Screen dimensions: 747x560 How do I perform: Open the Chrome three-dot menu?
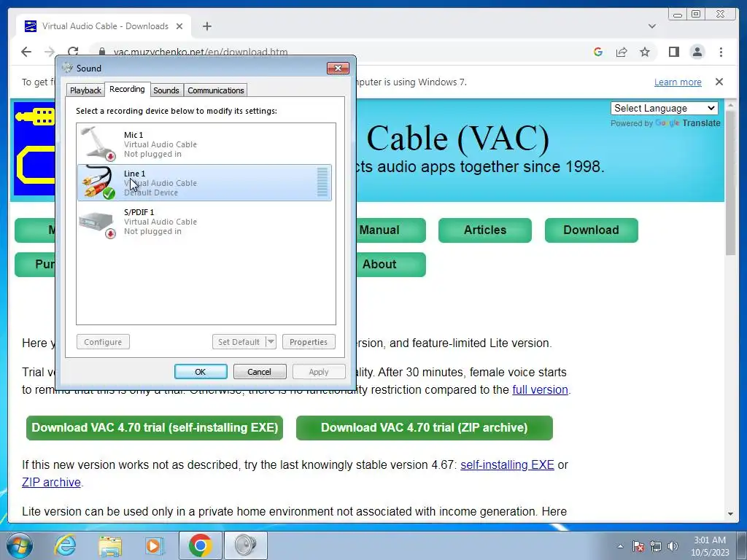click(x=721, y=52)
